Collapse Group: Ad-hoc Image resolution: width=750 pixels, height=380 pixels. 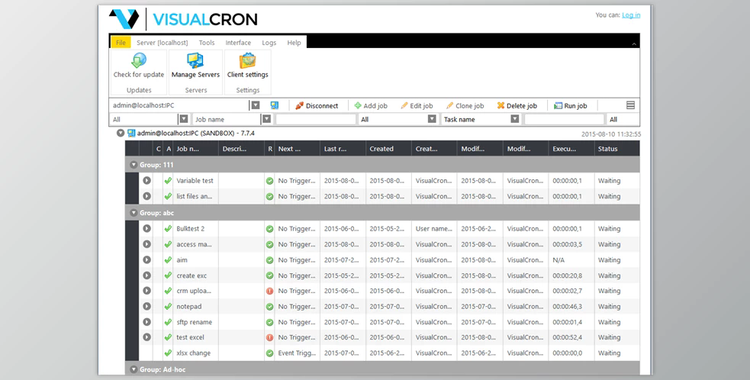[133, 369]
